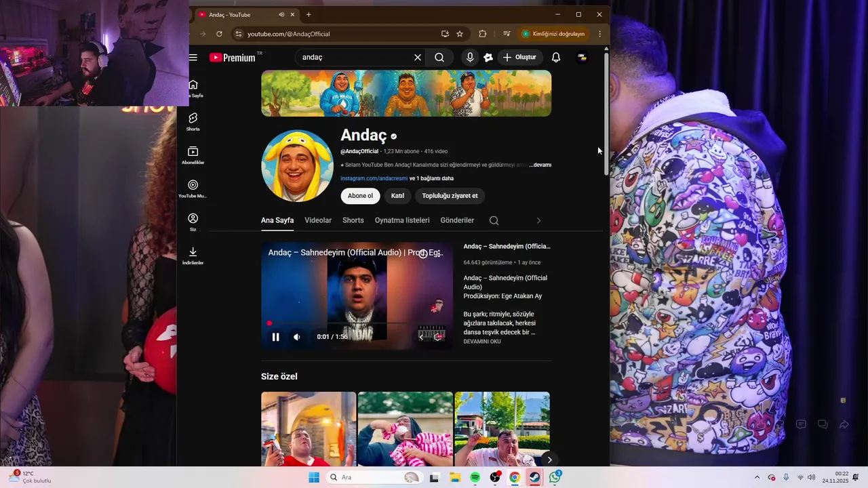Start voice search with the microphone icon
This screenshot has height=488, width=868.
point(469,58)
